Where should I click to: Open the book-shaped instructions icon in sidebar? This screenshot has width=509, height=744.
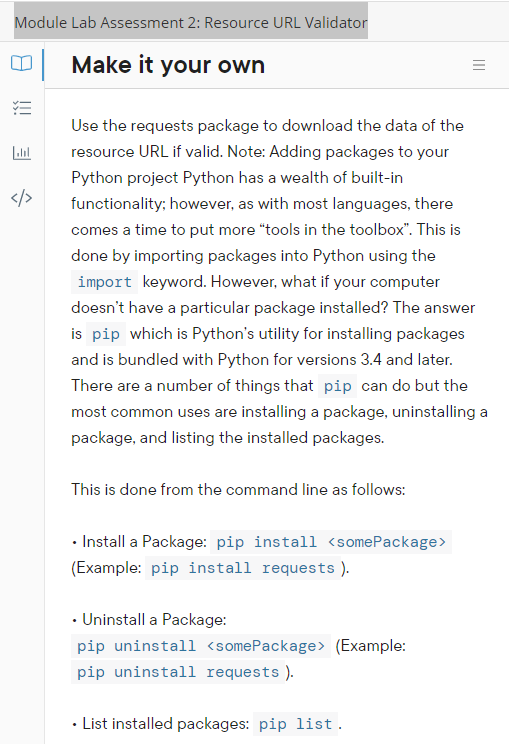point(22,63)
